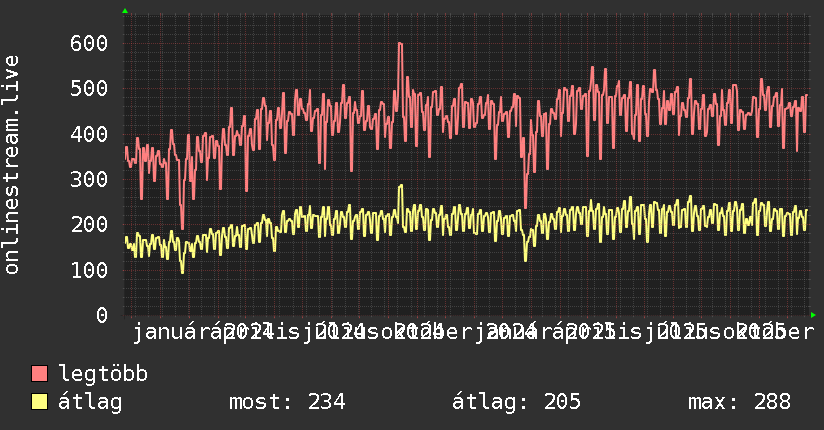The height and width of the screenshot is (430, 824).
Task: Click the 'max: 288' statistic
Action: coord(739,402)
